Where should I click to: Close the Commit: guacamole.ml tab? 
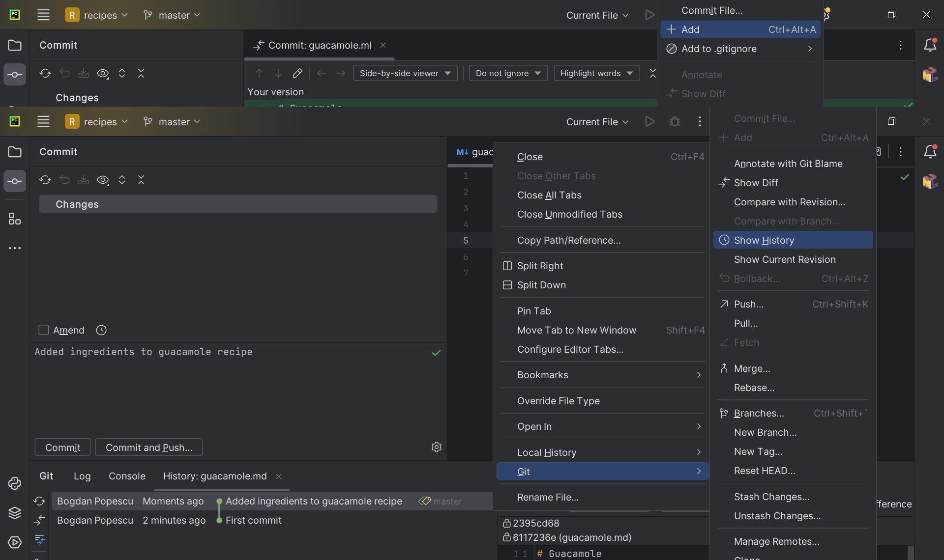383,45
